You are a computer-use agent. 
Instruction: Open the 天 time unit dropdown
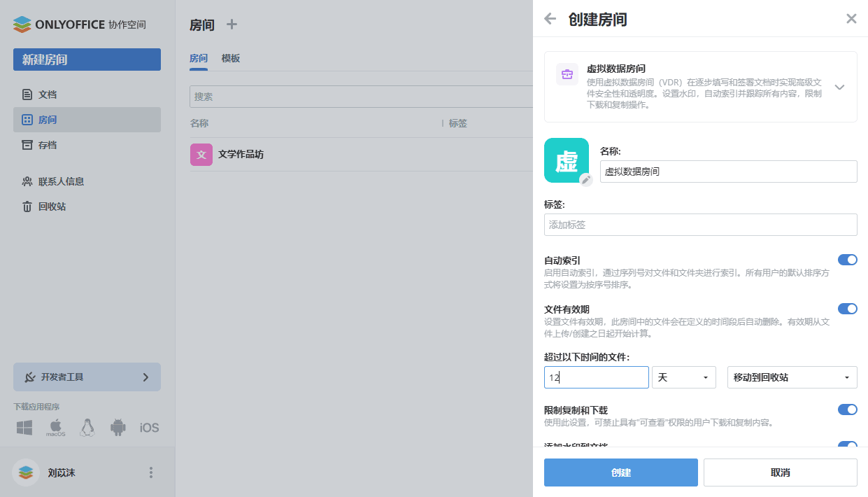(x=684, y=377)
